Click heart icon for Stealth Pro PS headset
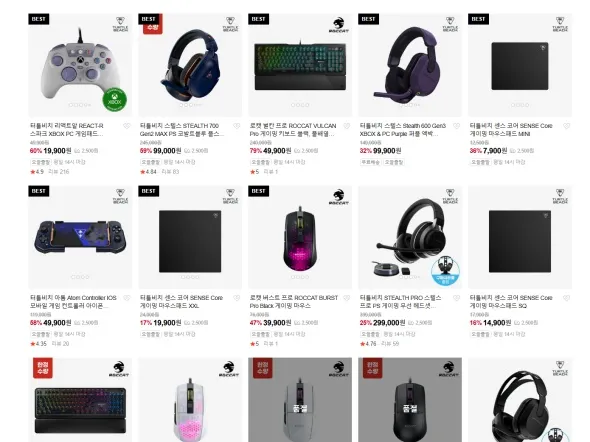 [x=456, y=298]
